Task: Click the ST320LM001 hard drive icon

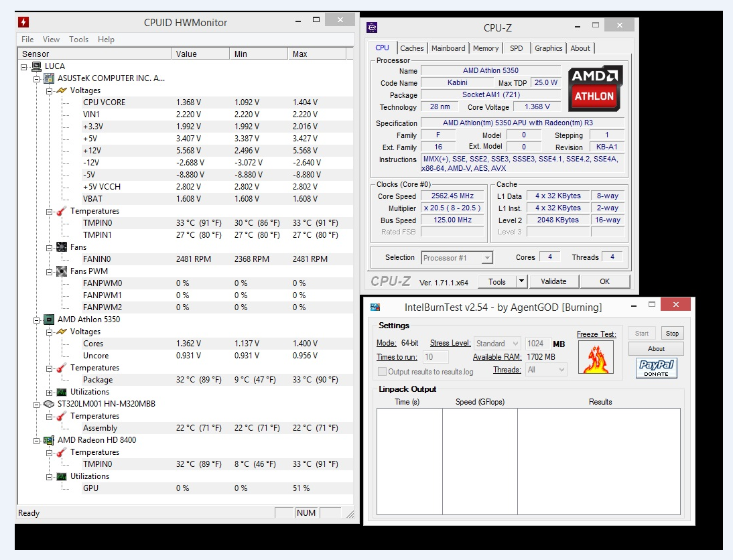Action: (49, 404)
